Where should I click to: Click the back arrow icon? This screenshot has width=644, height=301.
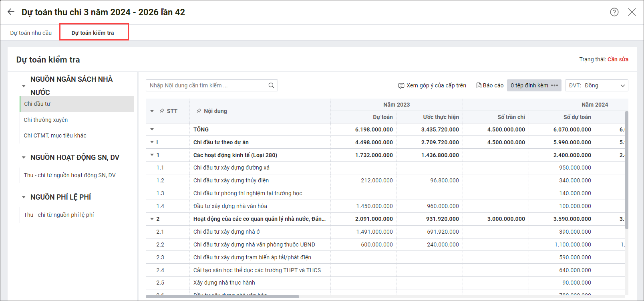pos(11,12)
